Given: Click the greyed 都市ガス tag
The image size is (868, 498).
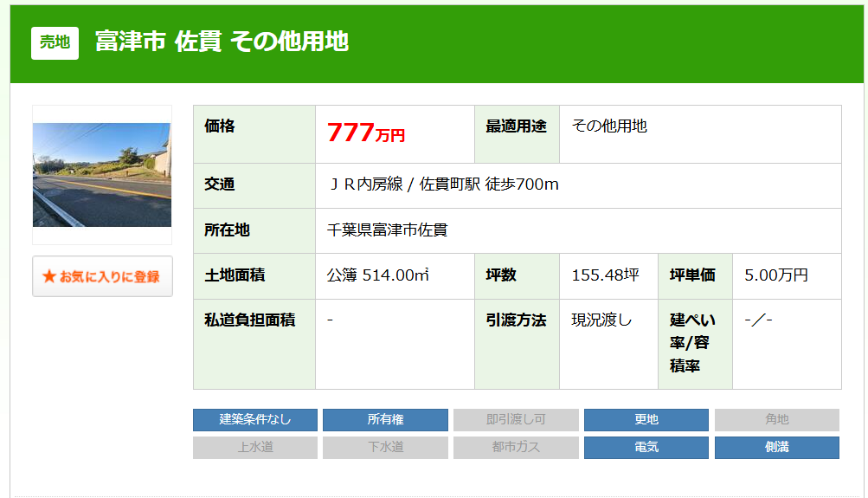Looking at the screenshot, I should [x=516, y=448].
